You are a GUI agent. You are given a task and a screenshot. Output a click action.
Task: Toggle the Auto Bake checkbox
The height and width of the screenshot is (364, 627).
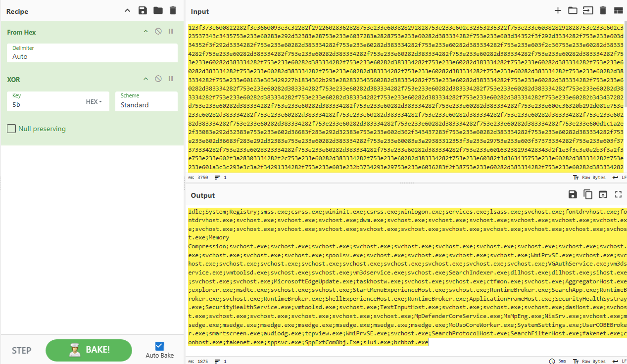(x=159, y=346)
